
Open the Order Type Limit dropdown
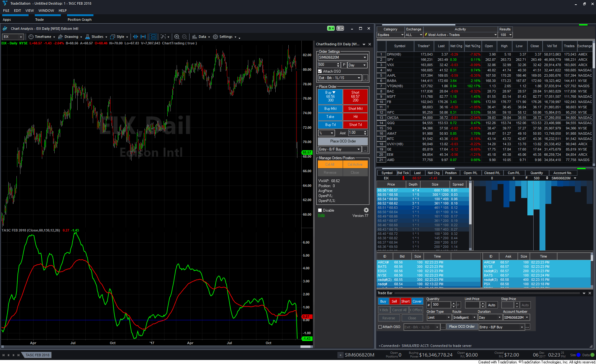point(439,317)
